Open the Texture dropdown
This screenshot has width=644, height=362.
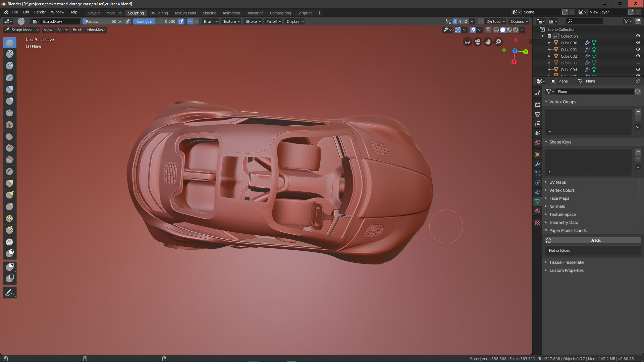click(x=232, y=21)
